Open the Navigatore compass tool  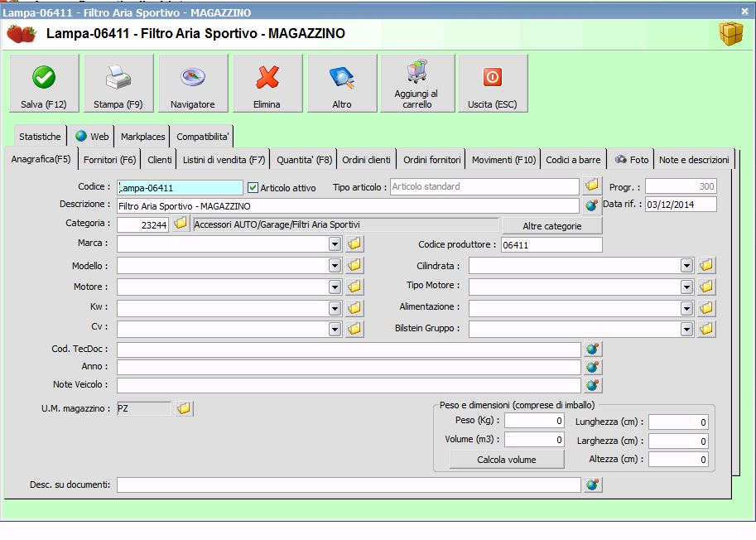pyautogui.click(x=192, y=84)
